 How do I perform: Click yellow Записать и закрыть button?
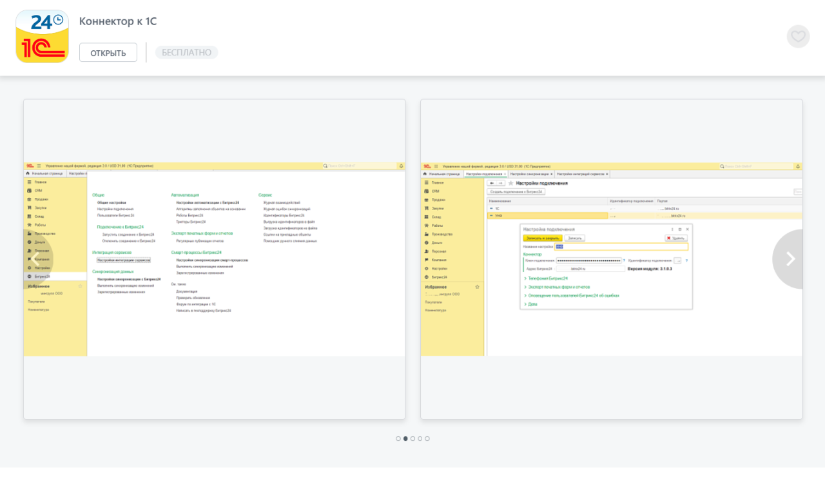tap(542, 238)
